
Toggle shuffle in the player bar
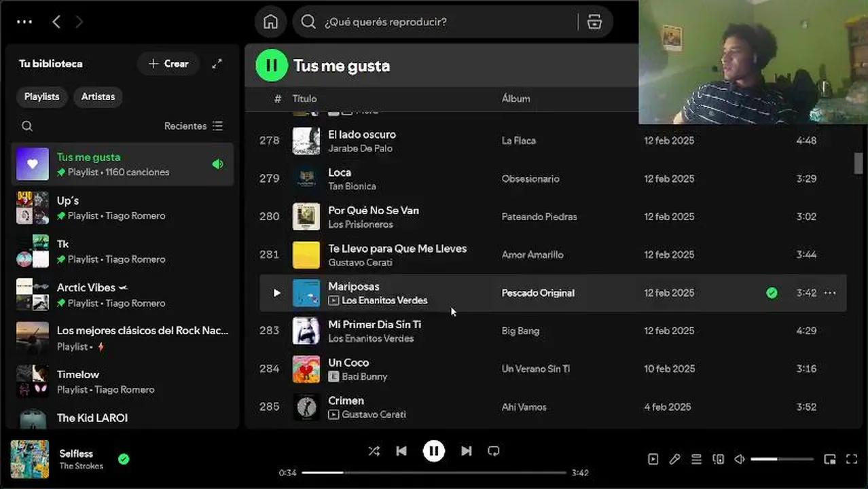pyautogui.click(x=374, y=451)
